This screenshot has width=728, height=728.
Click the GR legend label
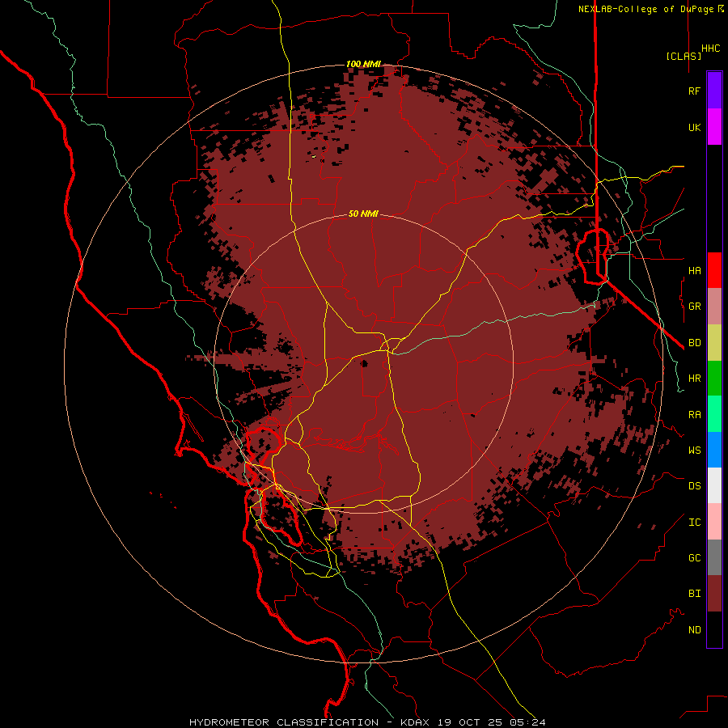tap(694, 307)
